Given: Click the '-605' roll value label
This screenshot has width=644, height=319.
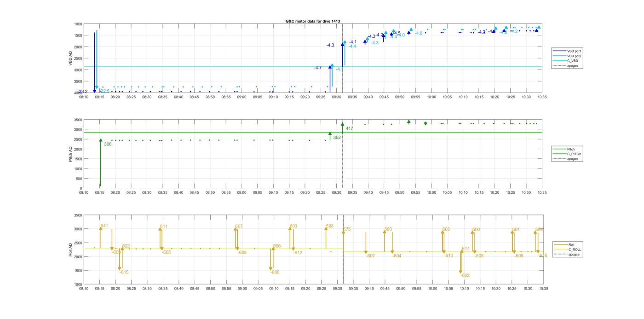Looking at the screenshot, I should click(x=166, y=252).
